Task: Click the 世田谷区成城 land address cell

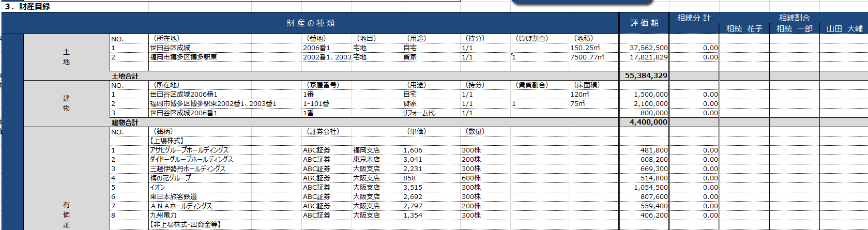Action: (170, 48)
